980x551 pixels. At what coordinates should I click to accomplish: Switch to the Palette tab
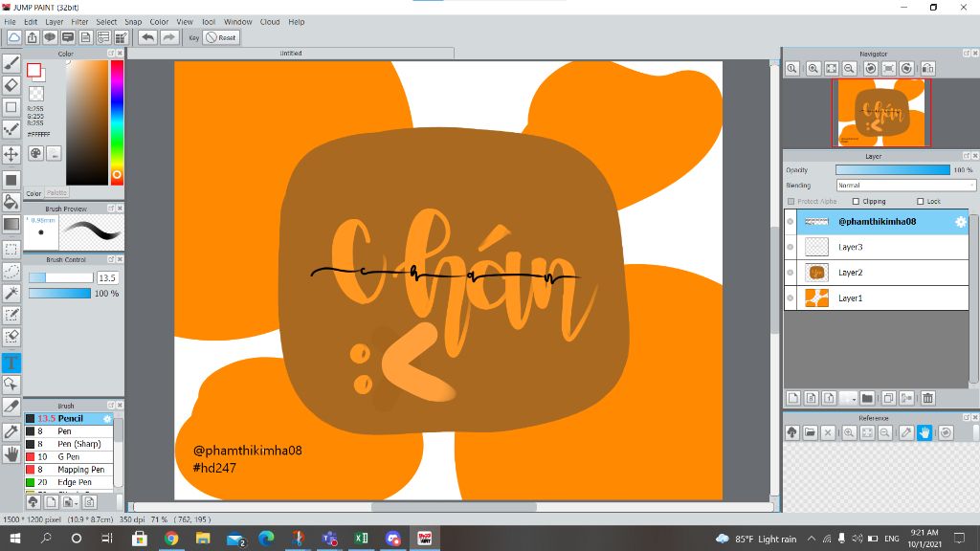click(56, 193)
